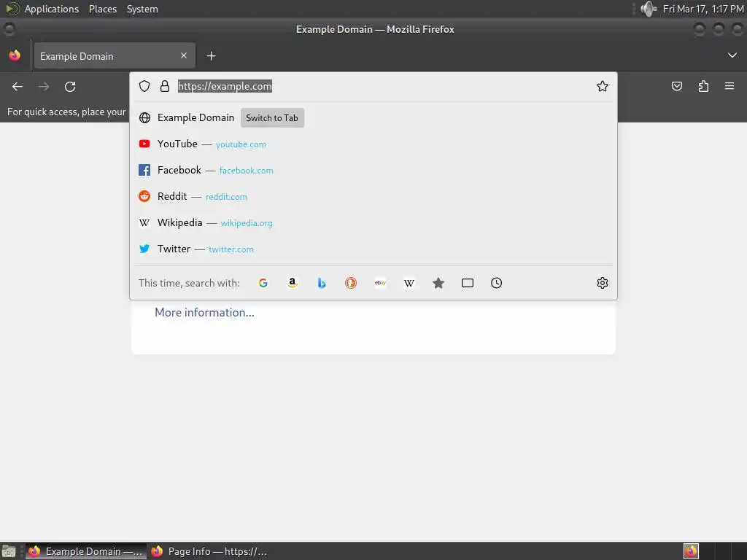Click the volume speaker icon
Screen dimensions: 747x560
[x=649, y=9]
